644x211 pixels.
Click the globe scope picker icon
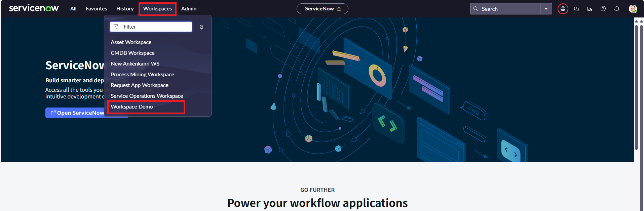pyautogui.click(x=563, y=9)
